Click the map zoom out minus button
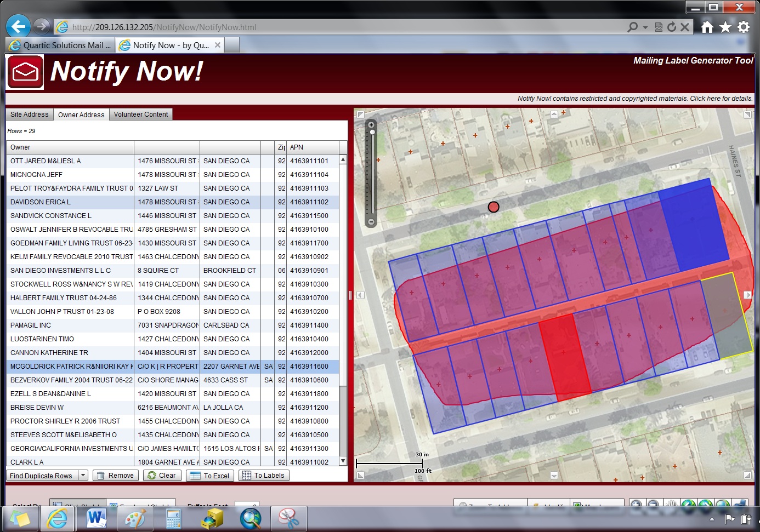 371,222
